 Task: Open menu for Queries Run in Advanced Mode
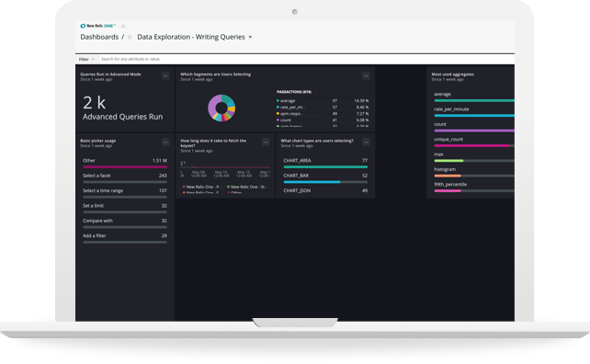click(x=165, y=76)
